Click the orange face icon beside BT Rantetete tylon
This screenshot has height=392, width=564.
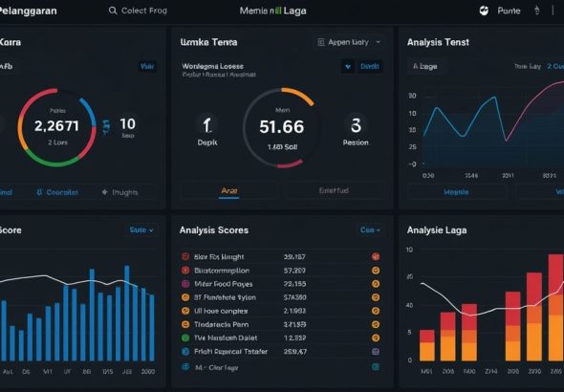[185, 297]
